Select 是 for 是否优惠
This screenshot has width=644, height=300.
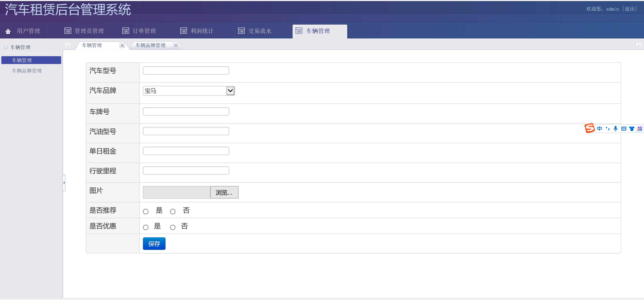[x=146, y=227]
